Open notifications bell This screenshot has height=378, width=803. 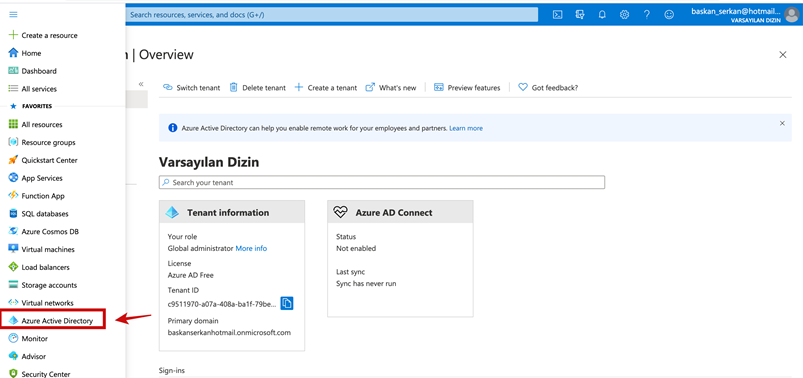[x=602, y=15]
